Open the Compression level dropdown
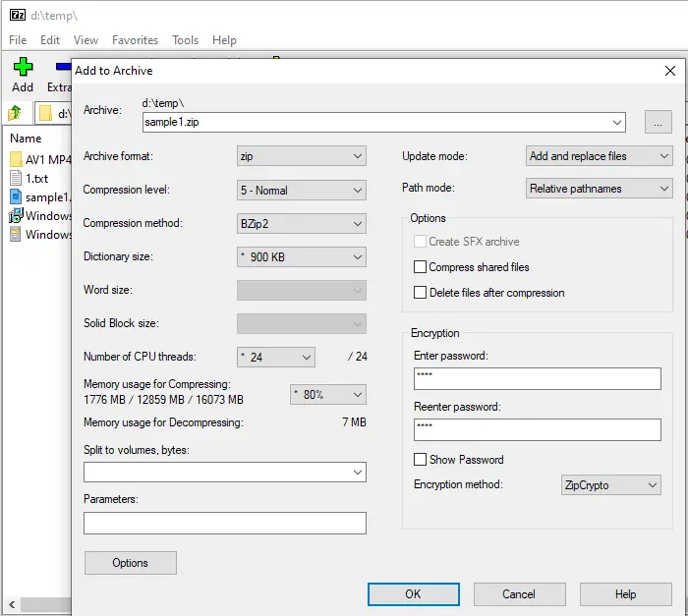688x616 pixels. coord(302,190)
